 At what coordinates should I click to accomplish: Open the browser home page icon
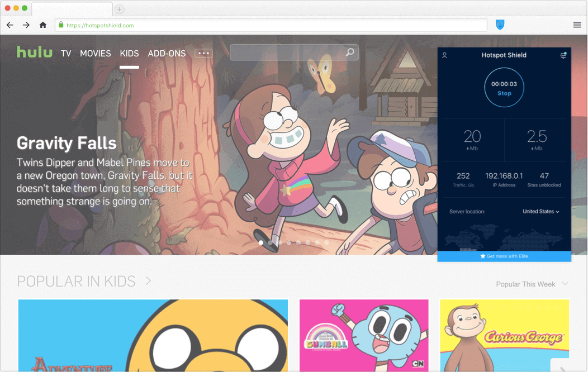(x=42, y=25)
